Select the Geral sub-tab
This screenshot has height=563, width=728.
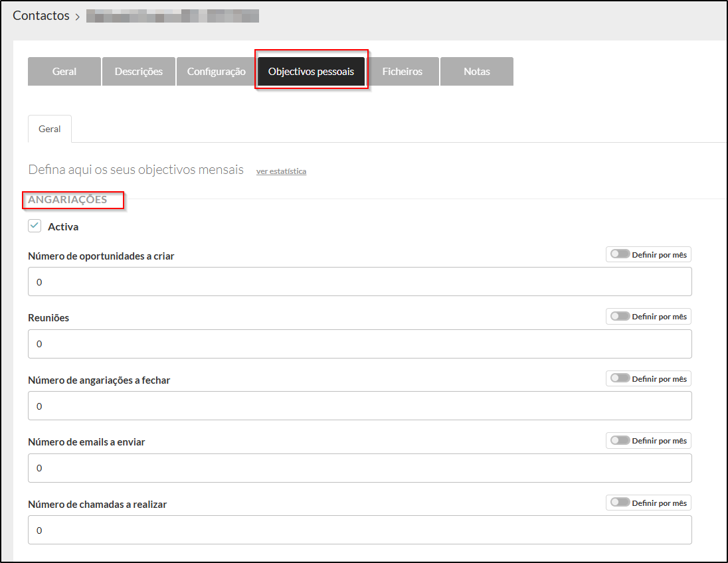click(x=50, y=129)
